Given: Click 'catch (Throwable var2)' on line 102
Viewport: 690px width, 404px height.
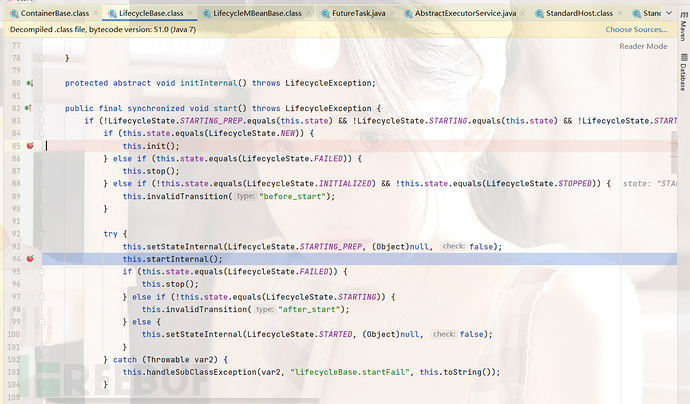Looking at the screenshot, I should pyautogui.click(x=165, y=360).
